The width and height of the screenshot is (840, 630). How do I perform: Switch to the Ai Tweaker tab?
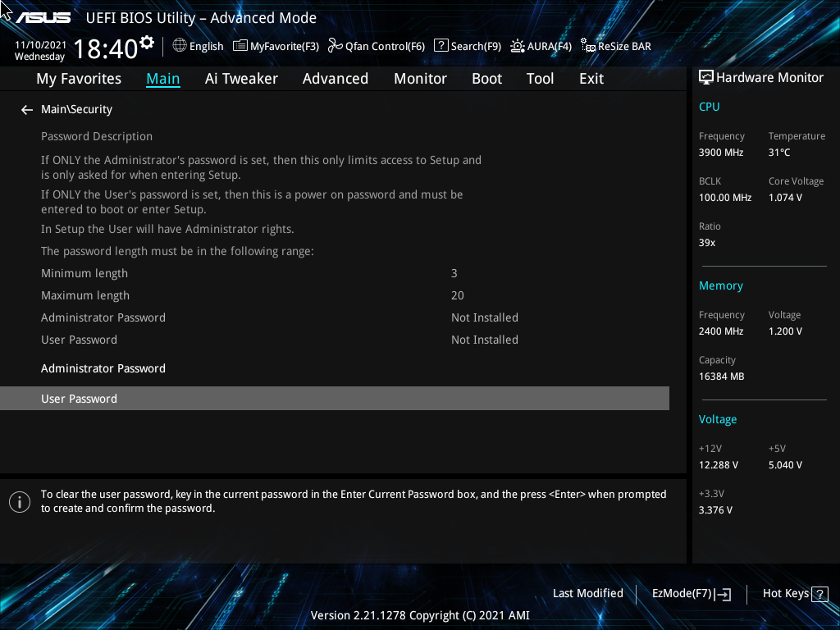[x=241, y=79]
